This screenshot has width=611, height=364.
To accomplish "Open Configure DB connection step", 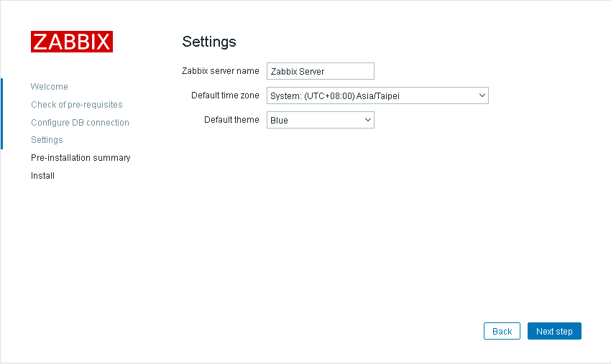I will tap(80, 123).
